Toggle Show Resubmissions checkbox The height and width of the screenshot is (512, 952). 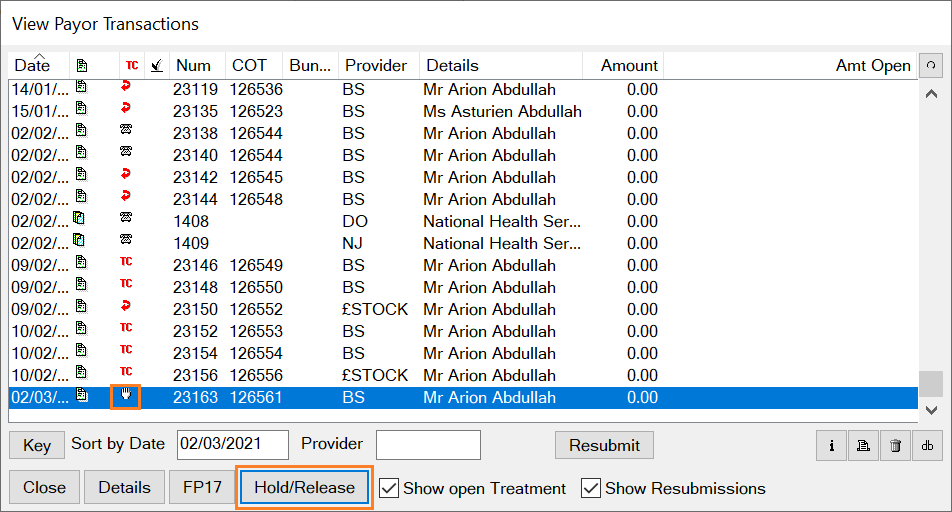point(591,488)
